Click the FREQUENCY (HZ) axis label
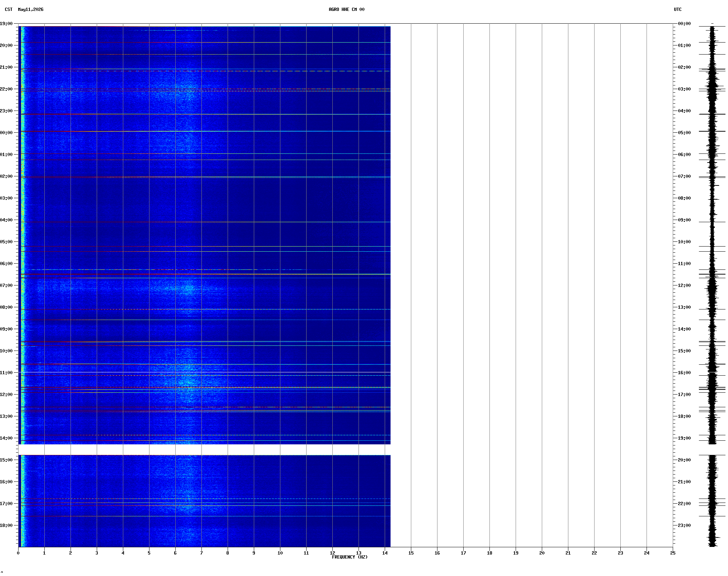The width and height of the screenshot is (728, 576). coord(349,557)
